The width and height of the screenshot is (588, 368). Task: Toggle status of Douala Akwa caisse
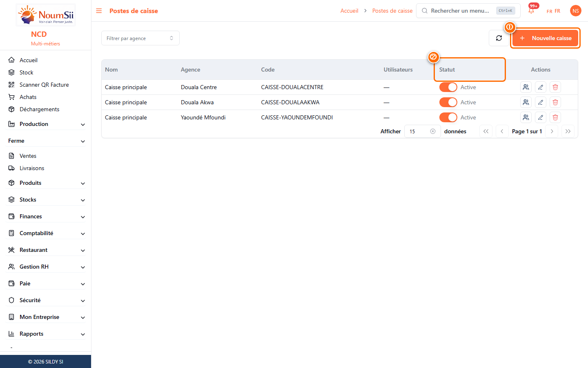tap(448, 102)
